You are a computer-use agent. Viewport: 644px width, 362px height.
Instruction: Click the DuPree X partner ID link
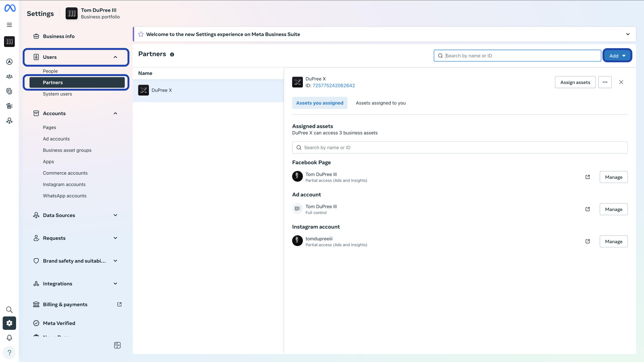click(334, 85)
